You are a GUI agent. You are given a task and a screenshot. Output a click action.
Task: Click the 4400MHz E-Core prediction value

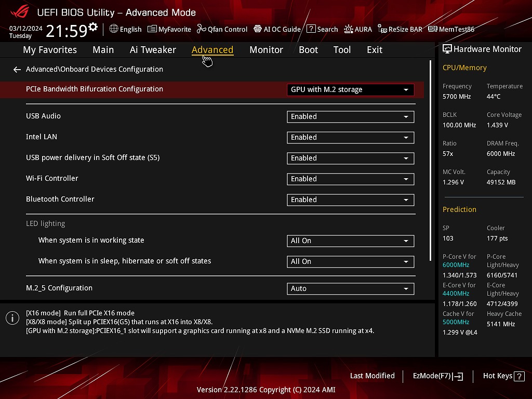pos(456,294)
